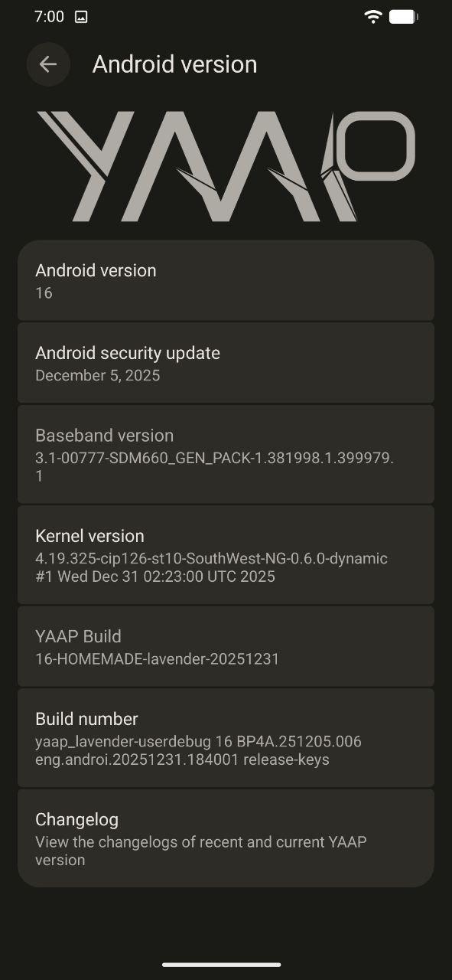Tap the Android version page title

click(174, 64)
